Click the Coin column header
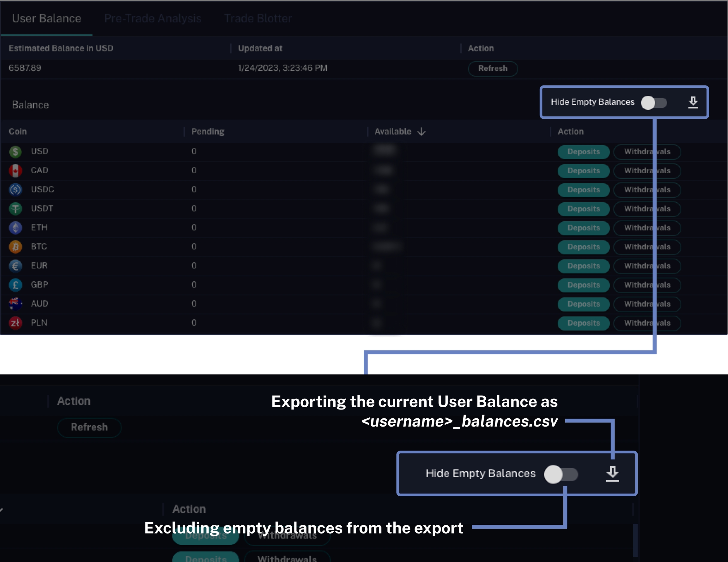This screenshot has height=562, width=728. coord(18,132)
